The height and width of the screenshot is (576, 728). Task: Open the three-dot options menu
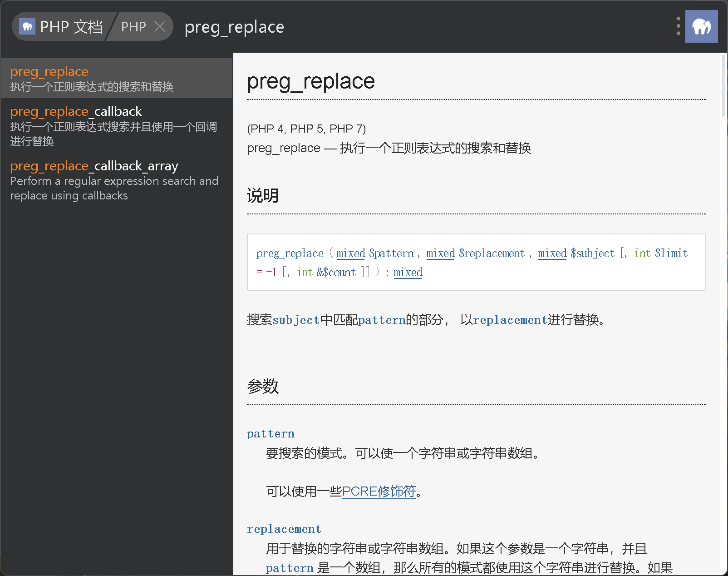pyautogui.click(x=678, y=26)
